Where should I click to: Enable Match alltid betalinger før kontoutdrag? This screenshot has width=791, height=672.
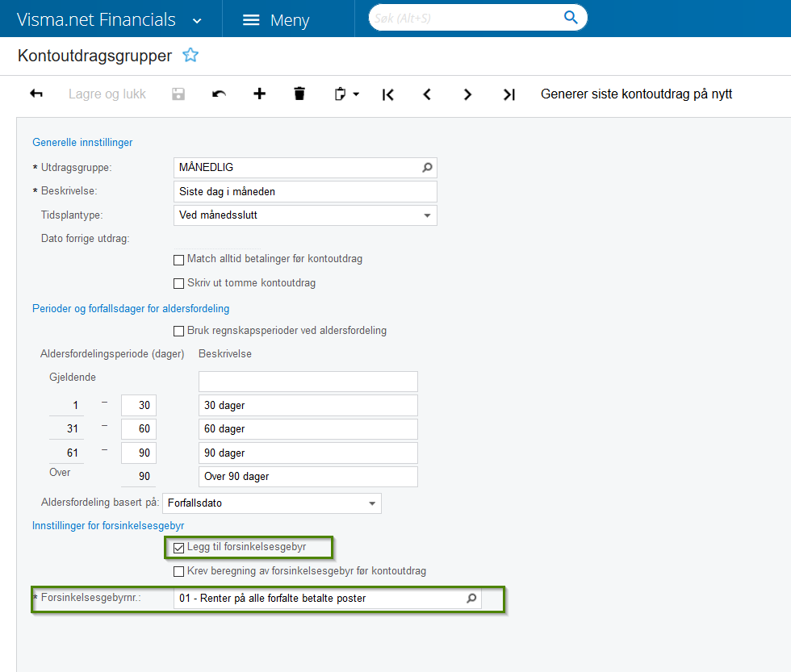coord(178,260)
